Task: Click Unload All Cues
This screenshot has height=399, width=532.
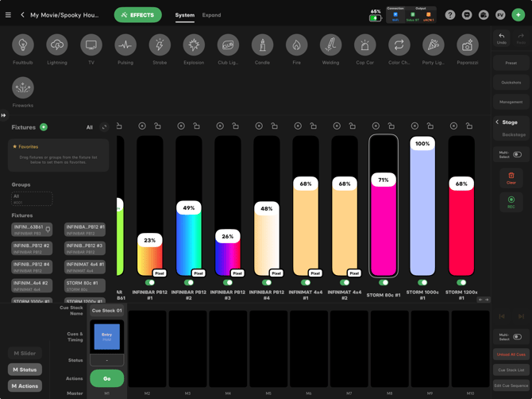Action: click(511, 354)
